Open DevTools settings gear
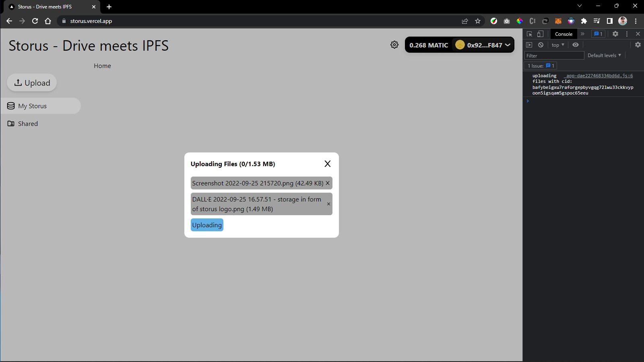The image size is (644, 362). tap(615, 34)
